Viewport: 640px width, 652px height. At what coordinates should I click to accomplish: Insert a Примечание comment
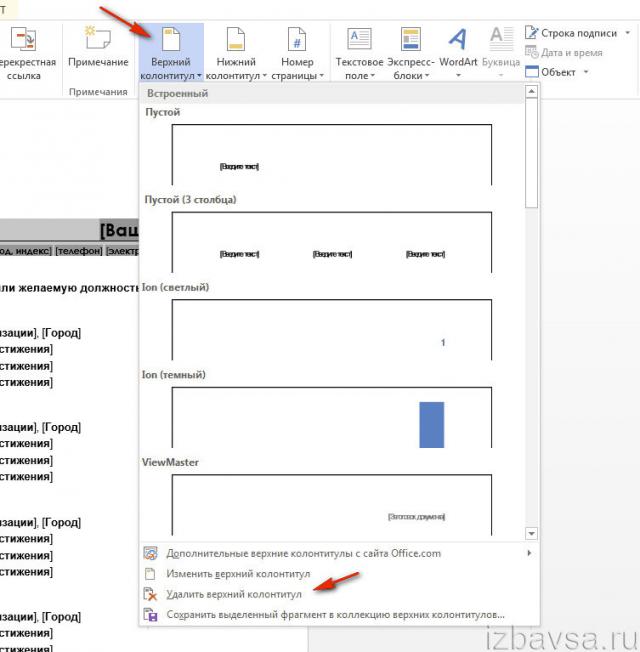pyautogui.click(x=98, y=40)
